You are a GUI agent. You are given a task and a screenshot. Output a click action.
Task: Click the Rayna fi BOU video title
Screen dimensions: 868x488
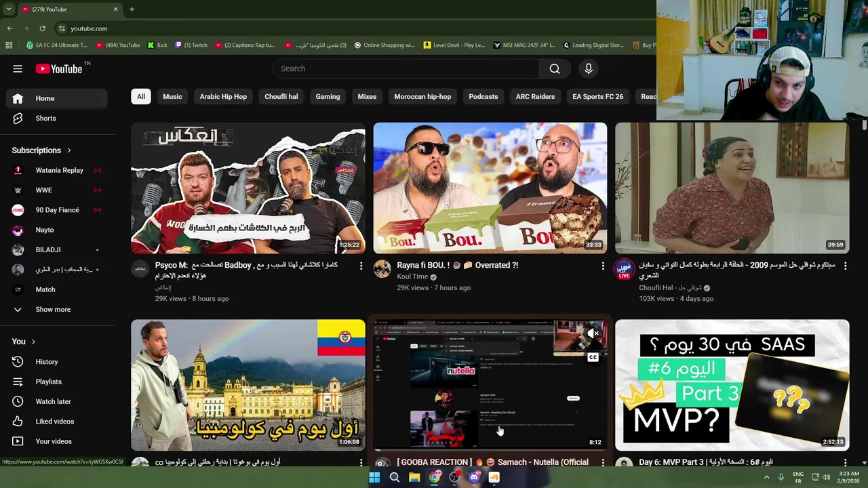pyautogui.click(x=458, y=266)
